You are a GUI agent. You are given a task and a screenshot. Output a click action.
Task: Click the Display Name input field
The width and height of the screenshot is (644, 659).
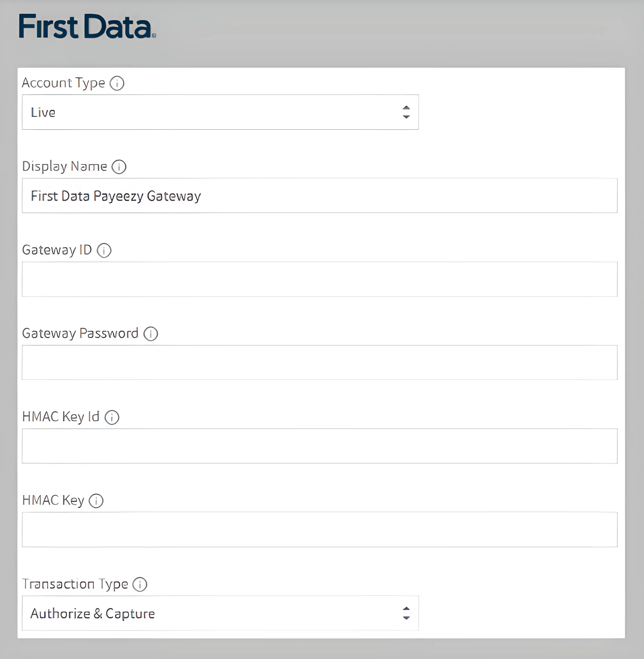point(322,195)
